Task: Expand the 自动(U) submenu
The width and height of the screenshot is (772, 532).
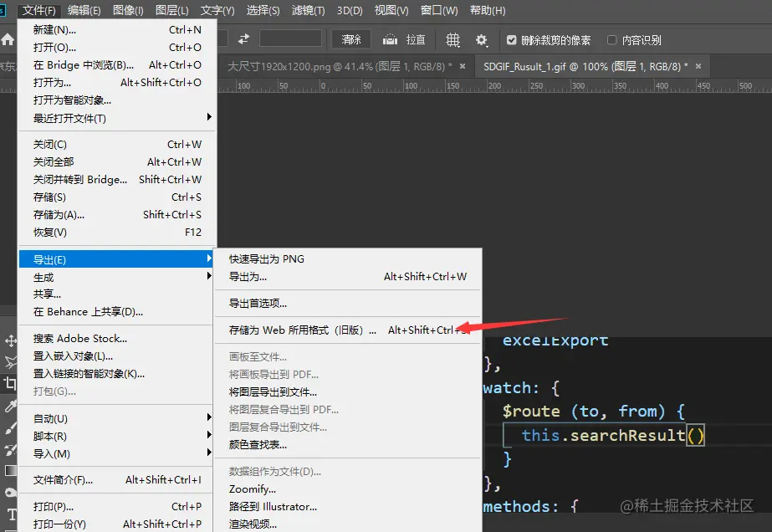Action: (x=117, y=418)
